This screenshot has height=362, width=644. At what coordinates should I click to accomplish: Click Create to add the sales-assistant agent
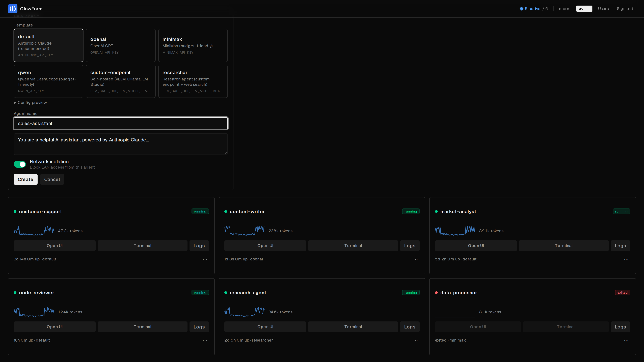[25, 179]
